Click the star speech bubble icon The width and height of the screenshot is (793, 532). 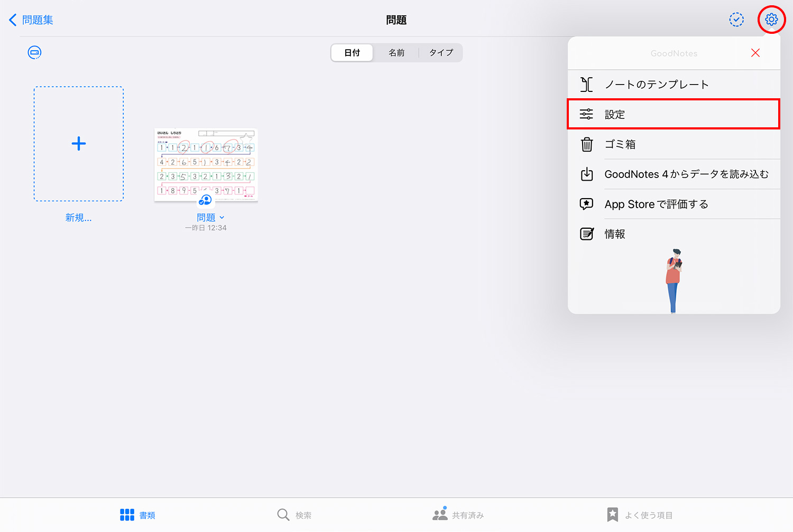point(587,204)
